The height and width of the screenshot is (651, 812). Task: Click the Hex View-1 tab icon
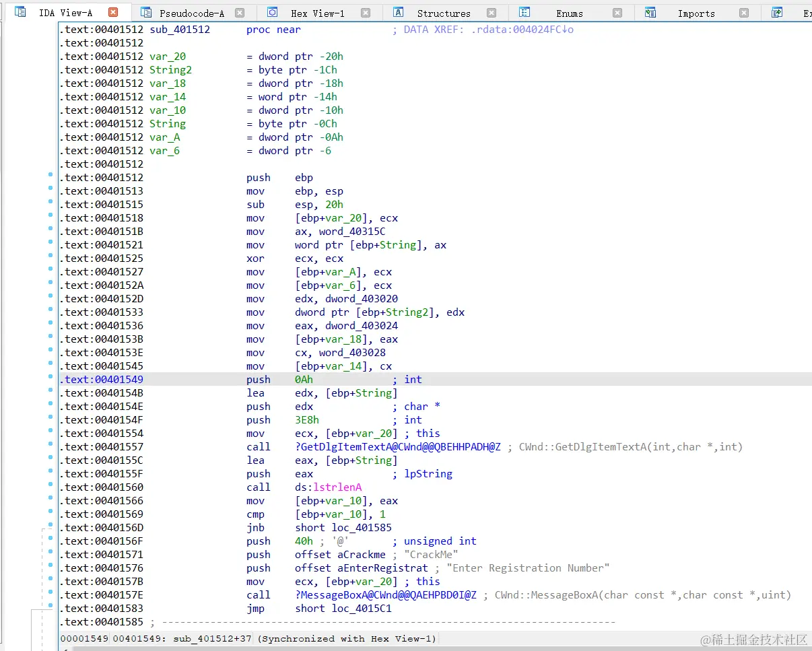click(272, 12)
